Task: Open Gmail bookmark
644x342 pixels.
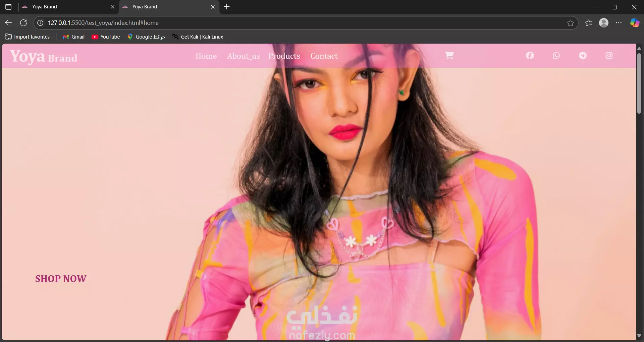Action: [73, 37]
